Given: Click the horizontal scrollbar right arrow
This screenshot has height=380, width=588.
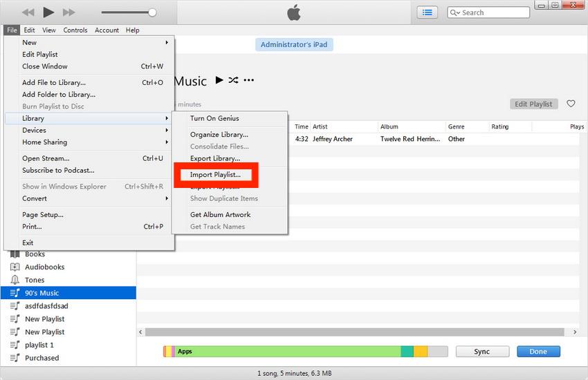Looking at the screenshot, I should click(x=575, y=332).
